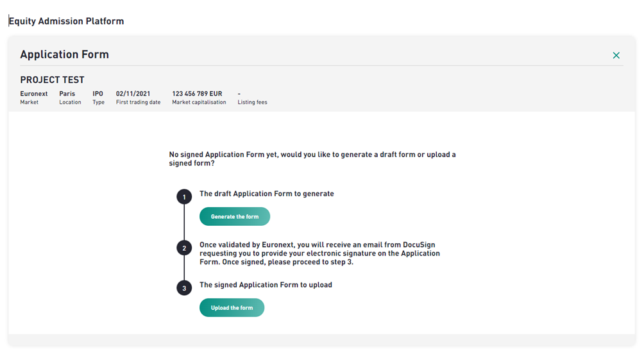Click the Paris location value
644x349 pixels.
click(67, 94)
